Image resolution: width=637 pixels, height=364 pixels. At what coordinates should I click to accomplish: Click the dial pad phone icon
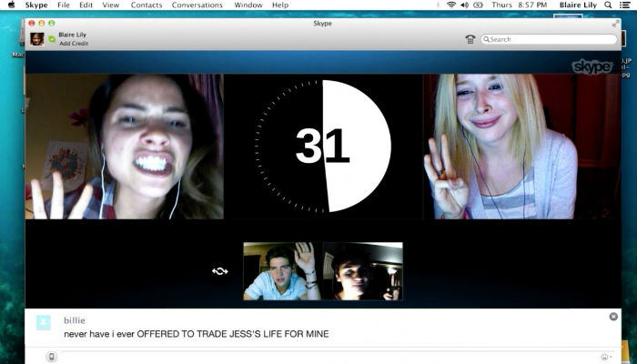click(470, 39)
